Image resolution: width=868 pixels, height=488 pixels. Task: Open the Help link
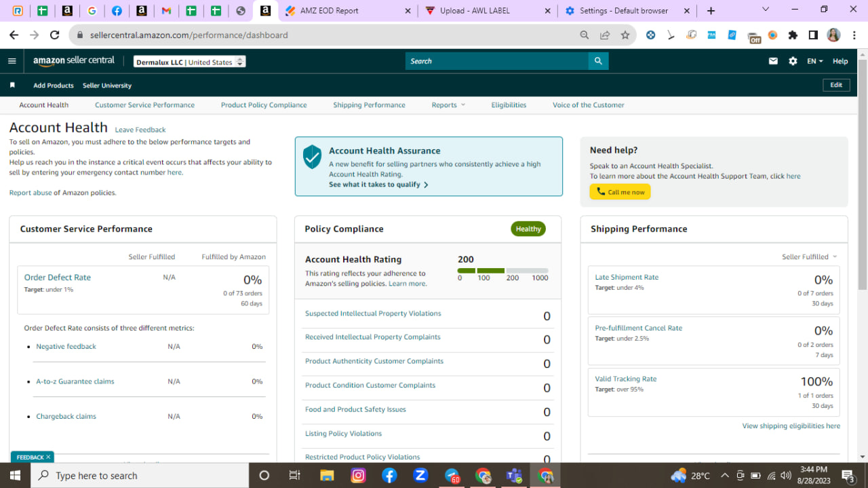pos(840,61)
